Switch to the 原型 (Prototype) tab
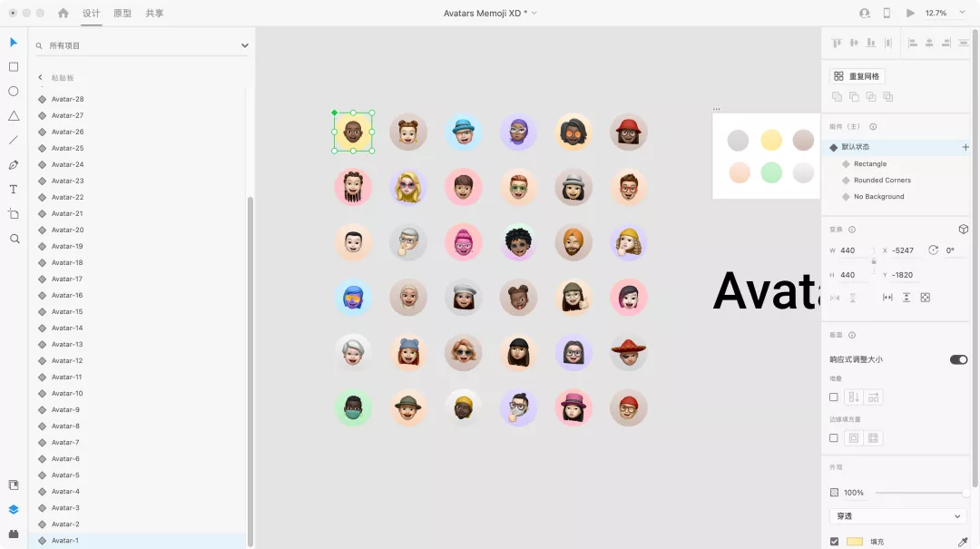 click(122, 14)
